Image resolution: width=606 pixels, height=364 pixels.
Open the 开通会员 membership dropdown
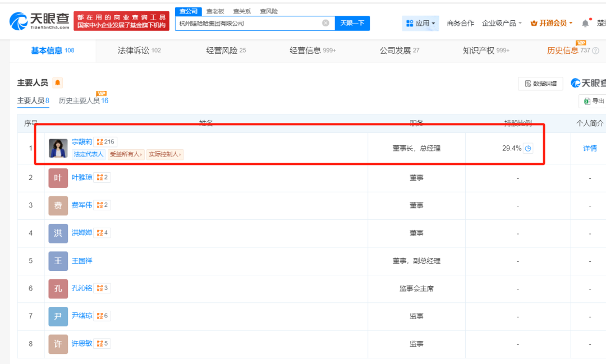tap(552, 23)
